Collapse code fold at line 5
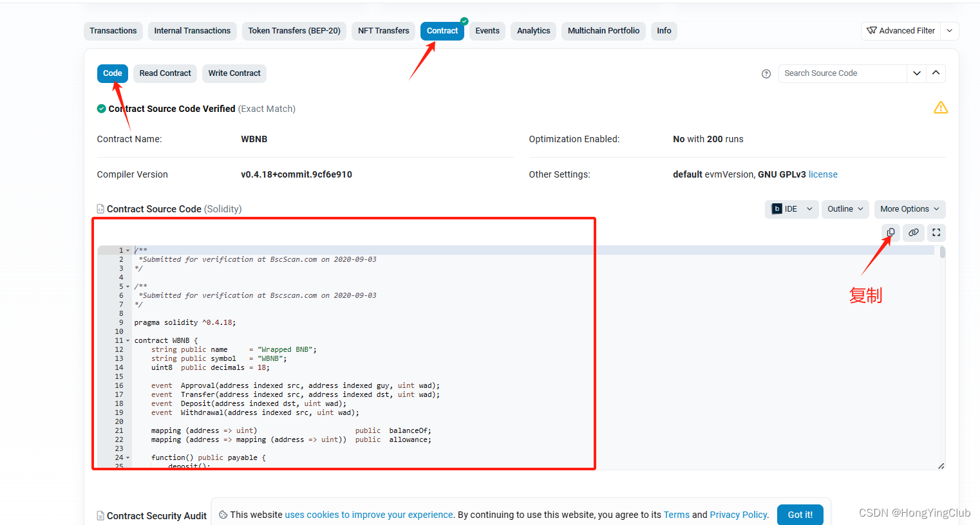This screenshot has height=525, width=980. point(127,286)
